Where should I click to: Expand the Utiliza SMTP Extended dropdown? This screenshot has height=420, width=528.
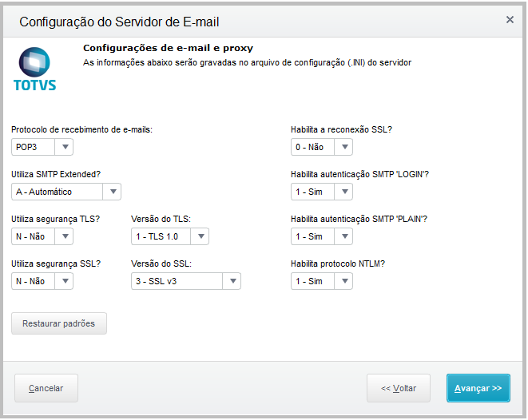(66, 192)
